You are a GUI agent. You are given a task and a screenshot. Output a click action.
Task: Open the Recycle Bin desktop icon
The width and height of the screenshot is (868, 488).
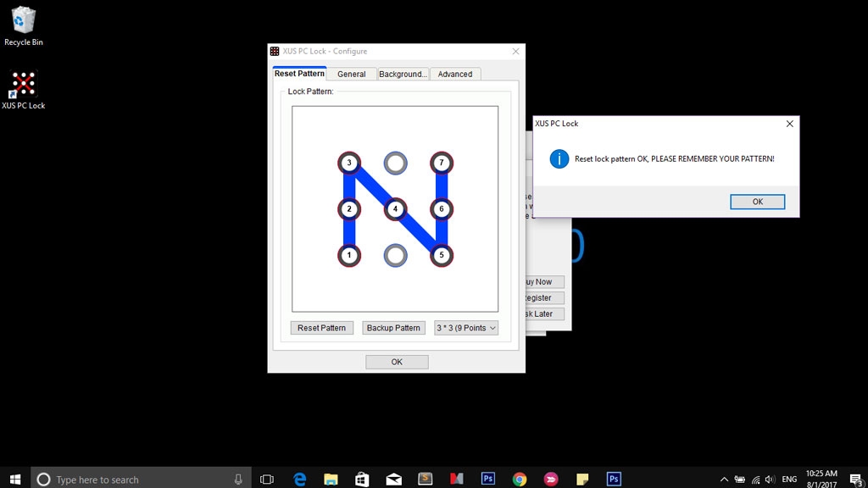[23, 26]
